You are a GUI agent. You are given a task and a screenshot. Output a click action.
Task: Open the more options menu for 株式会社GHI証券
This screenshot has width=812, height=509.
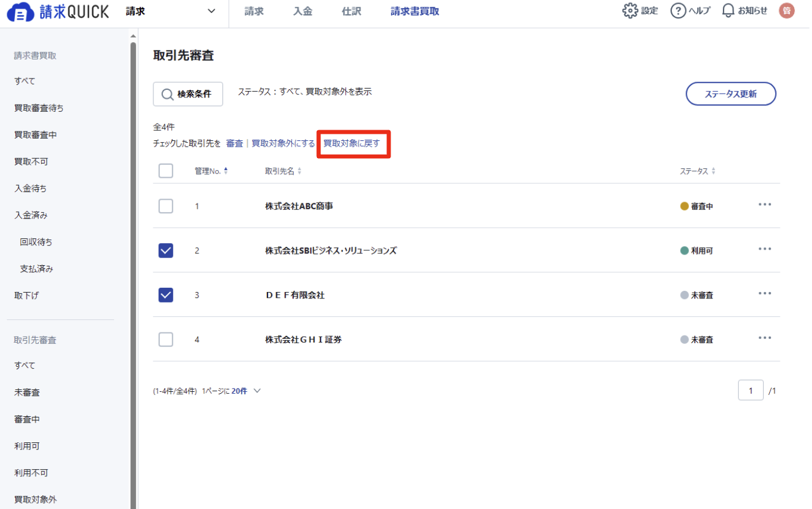[764, 338]
